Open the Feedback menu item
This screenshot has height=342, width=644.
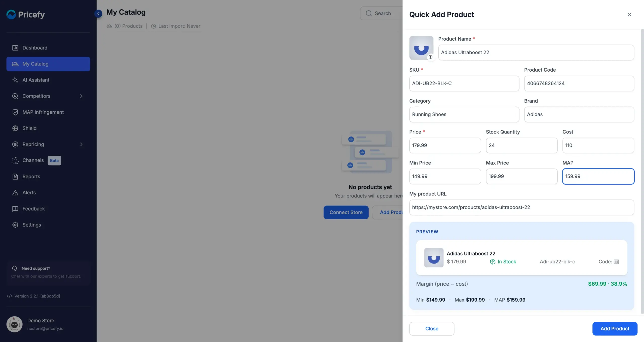click(x=48, y=209)
